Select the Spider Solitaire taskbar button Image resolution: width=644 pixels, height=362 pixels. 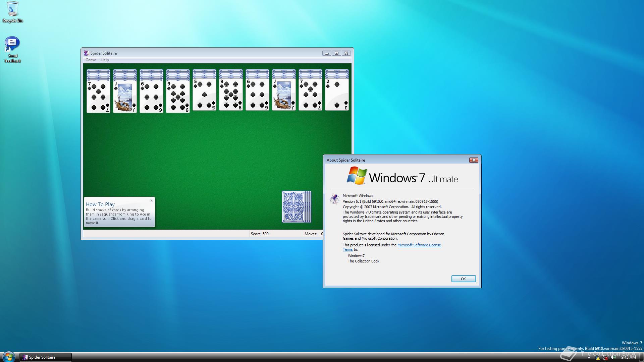point(46,357)
